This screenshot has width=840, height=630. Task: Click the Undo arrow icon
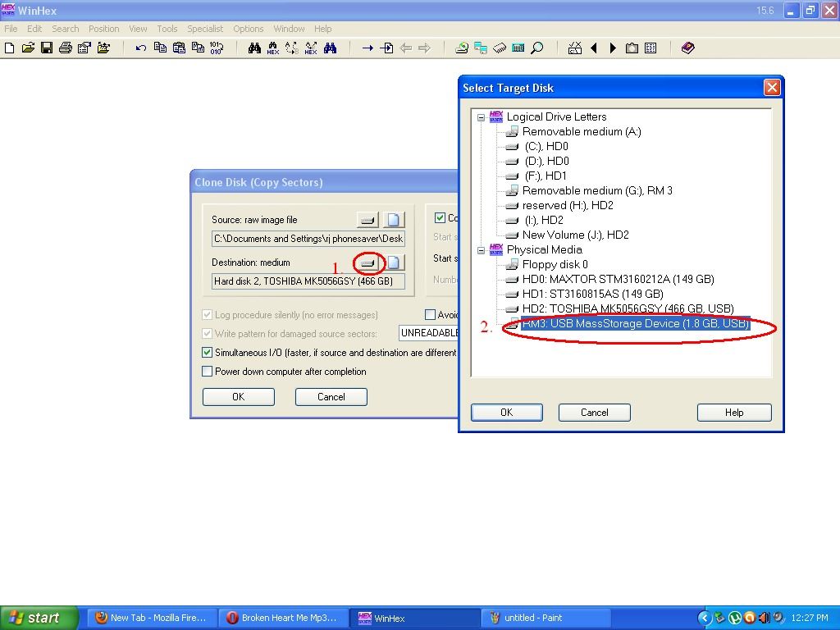141,48
